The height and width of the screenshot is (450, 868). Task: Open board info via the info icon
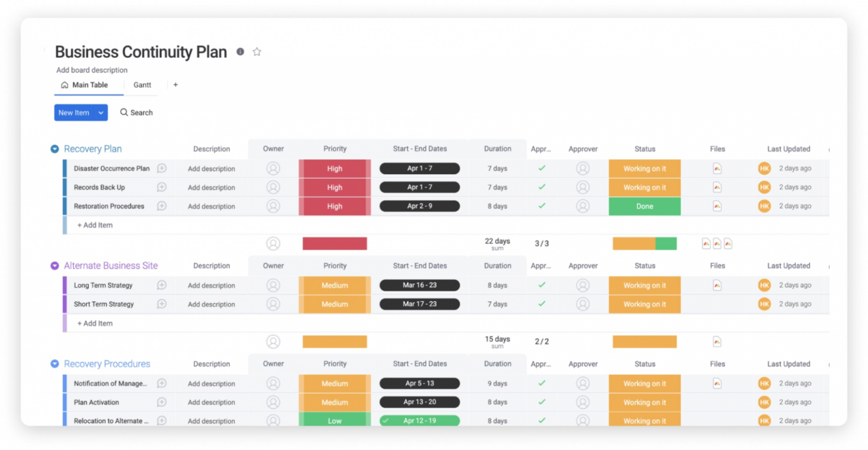click(240, 51)
